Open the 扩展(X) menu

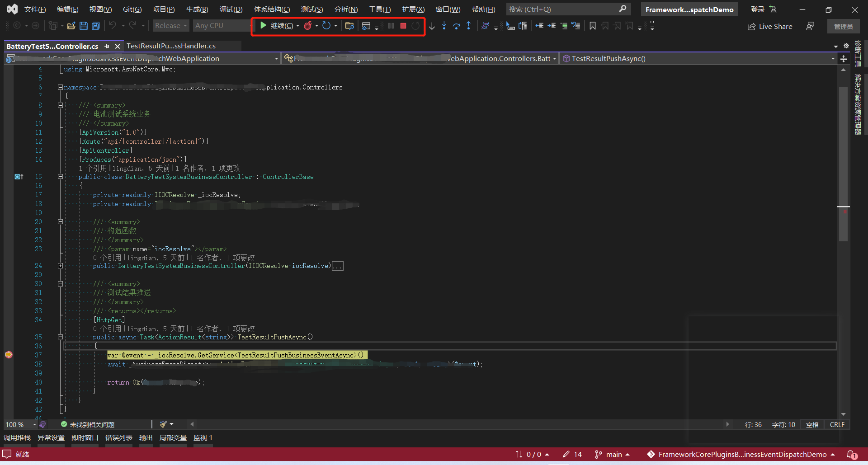(413, 9)
